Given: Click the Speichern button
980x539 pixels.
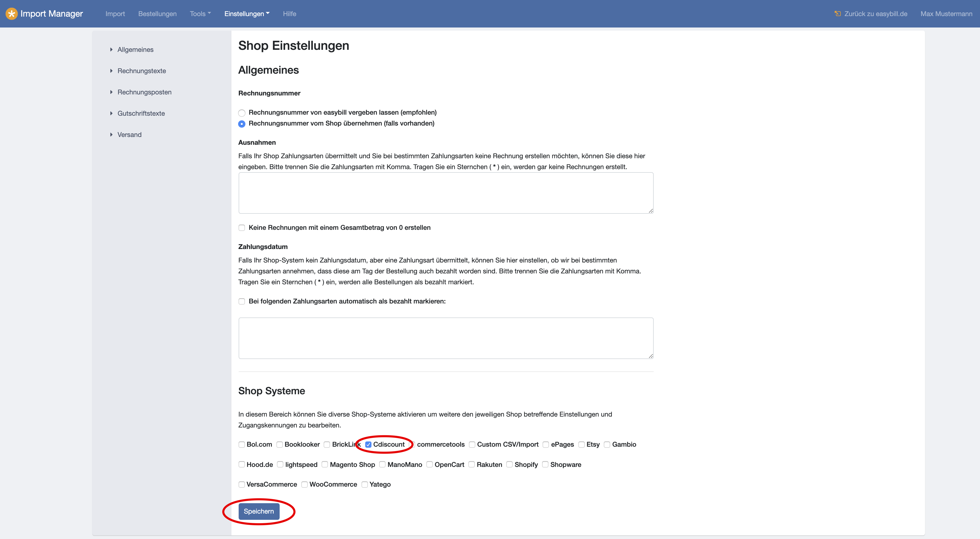Looking at the screenshot, I should (x=259, y=511).
